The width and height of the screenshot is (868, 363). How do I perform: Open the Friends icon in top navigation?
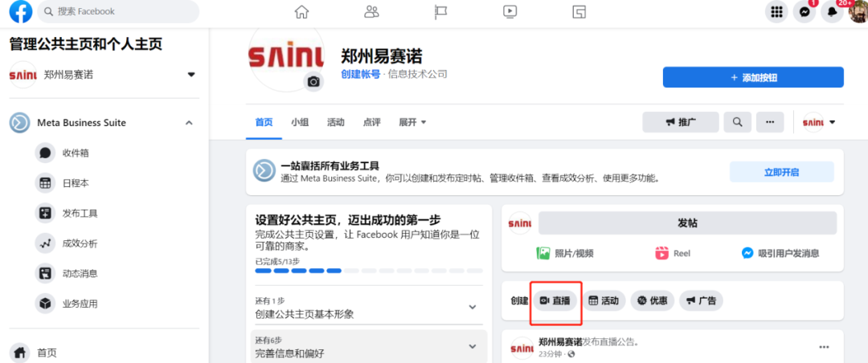[371, 11]
